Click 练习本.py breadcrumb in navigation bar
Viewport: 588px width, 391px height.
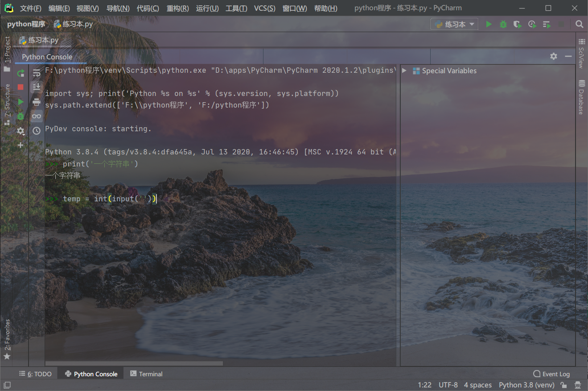coord(73,24)
